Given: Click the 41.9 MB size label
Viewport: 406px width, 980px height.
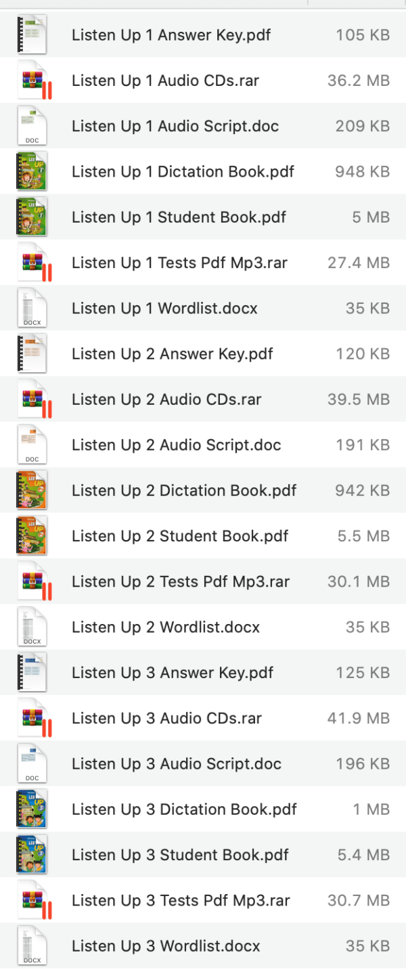Looking at the screenshot, I should 358,717.
